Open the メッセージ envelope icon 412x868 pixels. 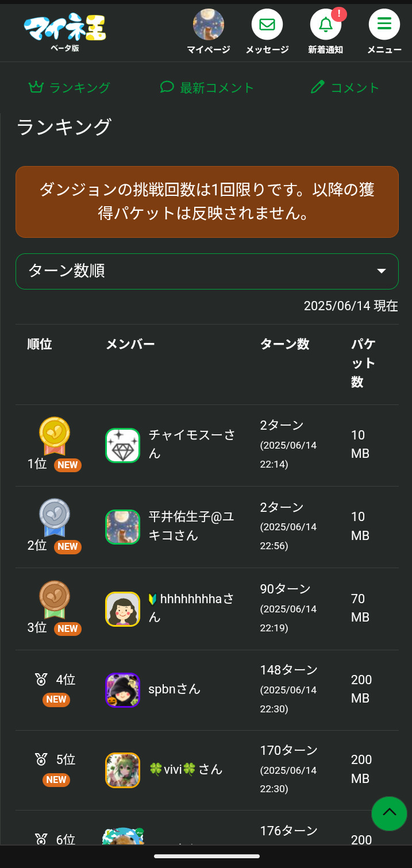pos(267,25)
